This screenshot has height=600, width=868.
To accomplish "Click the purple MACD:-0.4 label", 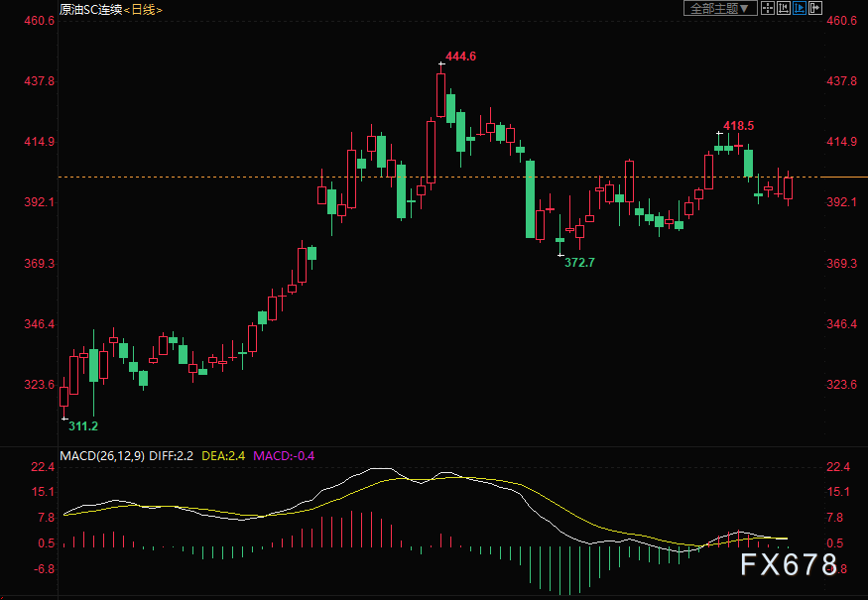I will point(285,456).
